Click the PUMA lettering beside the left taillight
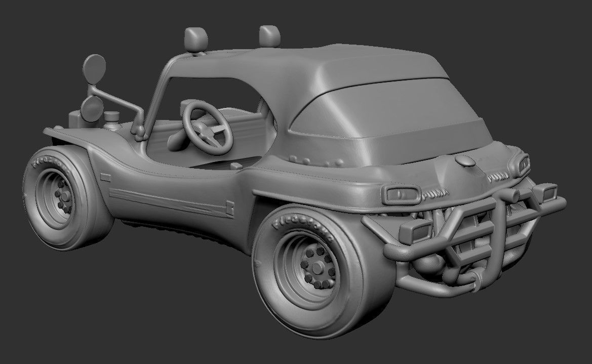This screenshot has height=364, width=592. pos(436,194)
